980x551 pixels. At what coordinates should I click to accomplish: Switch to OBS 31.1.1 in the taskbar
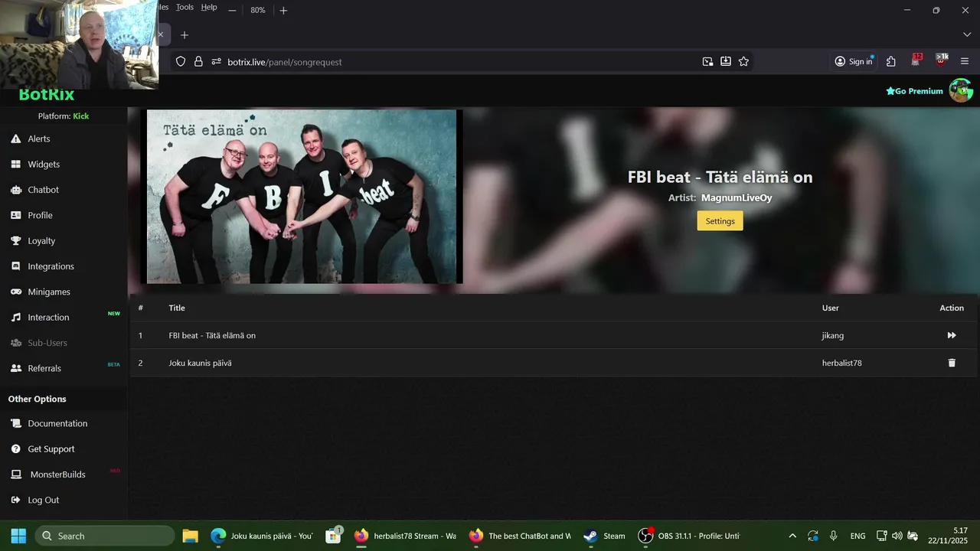pos(690,536)
